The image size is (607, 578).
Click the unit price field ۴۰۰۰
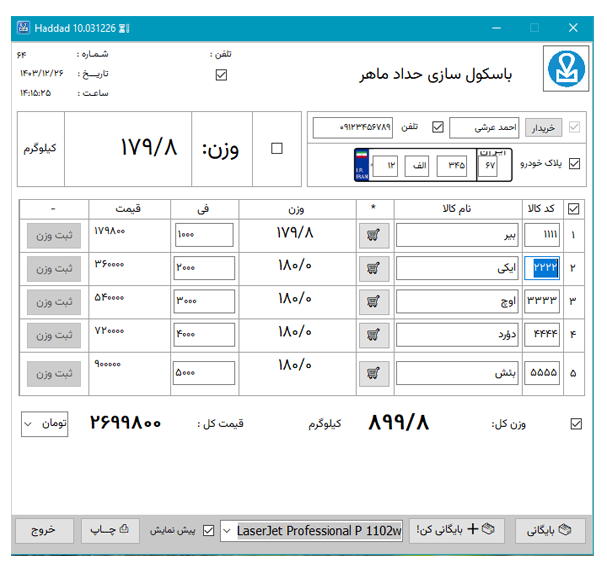point(204,334)
